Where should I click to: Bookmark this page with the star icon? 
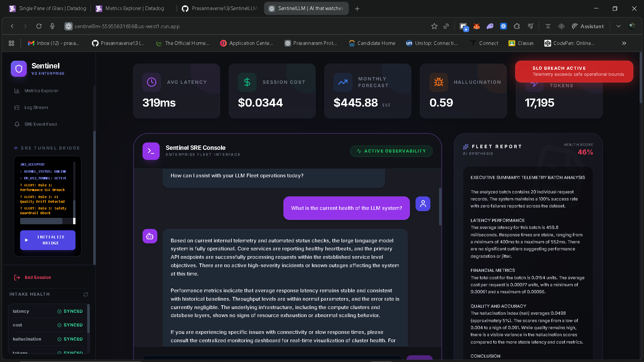pos(434,26)
